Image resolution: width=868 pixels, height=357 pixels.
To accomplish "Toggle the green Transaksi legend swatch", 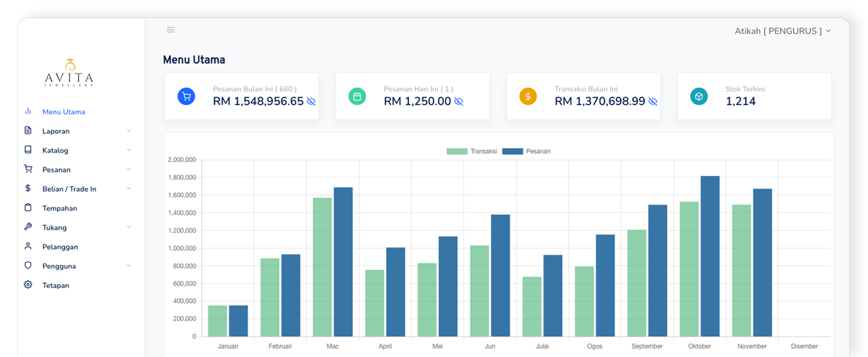I will click(x=456, y=152).
